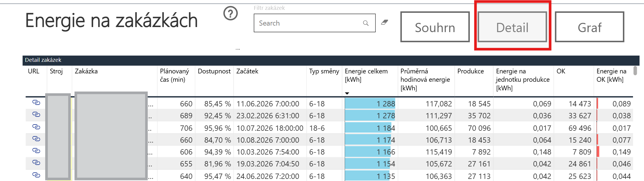Select the 1 288 energy data bar
This screenshot has width=644, height=181.
pos(370,104)
